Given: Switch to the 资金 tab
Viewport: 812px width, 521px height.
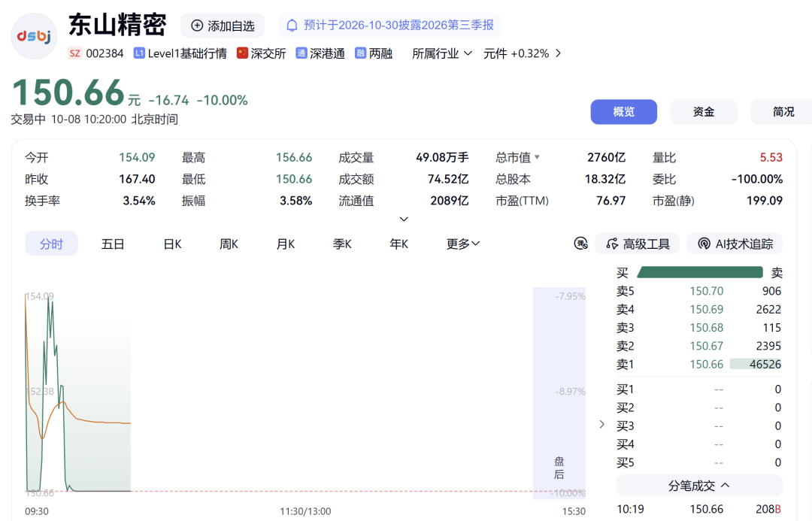Looking at the screenshot, I should tap(704, 112).
